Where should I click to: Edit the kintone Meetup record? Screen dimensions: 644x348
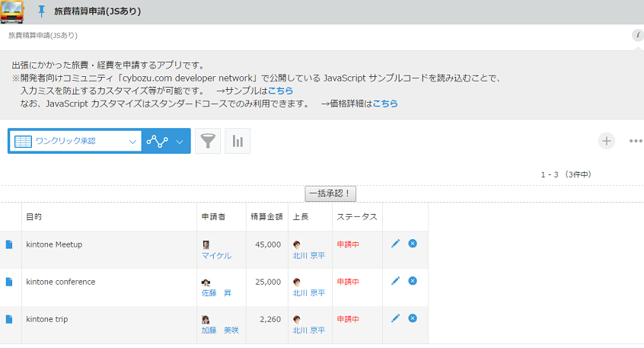tap(395, 244)
